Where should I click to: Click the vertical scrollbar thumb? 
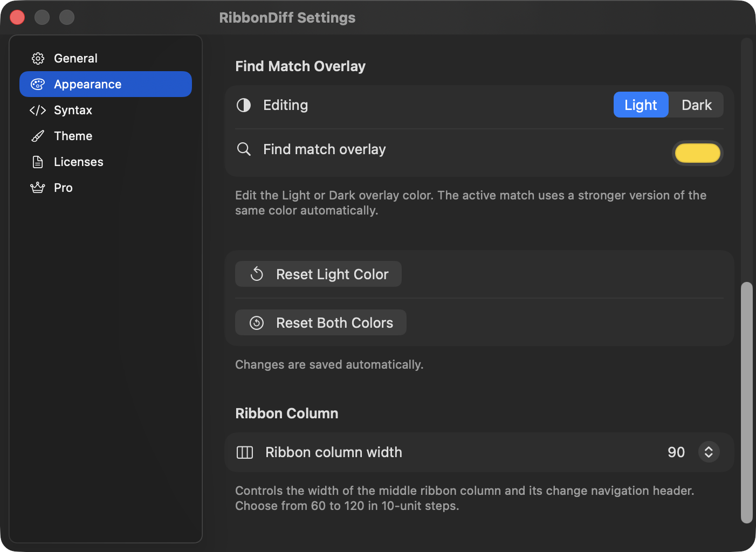click(x=746, y=402)
